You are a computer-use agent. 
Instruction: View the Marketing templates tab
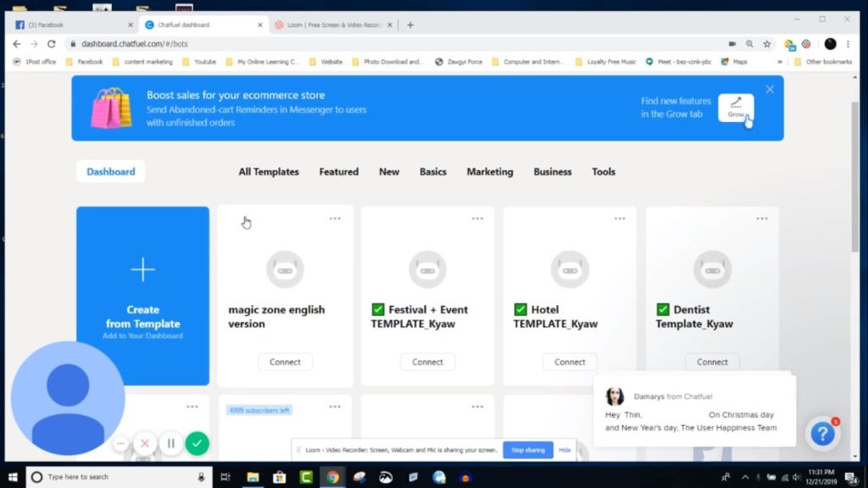click(x=490, y=171)
